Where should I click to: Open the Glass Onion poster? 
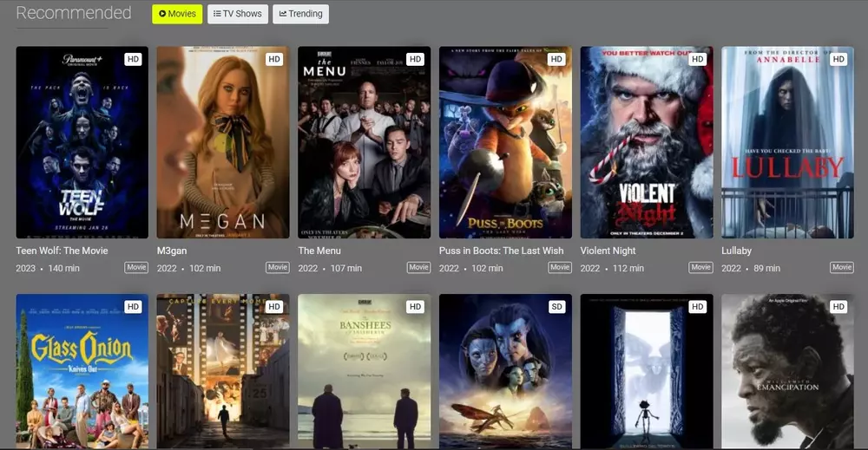pyautogui.click(x=82, y=371)
